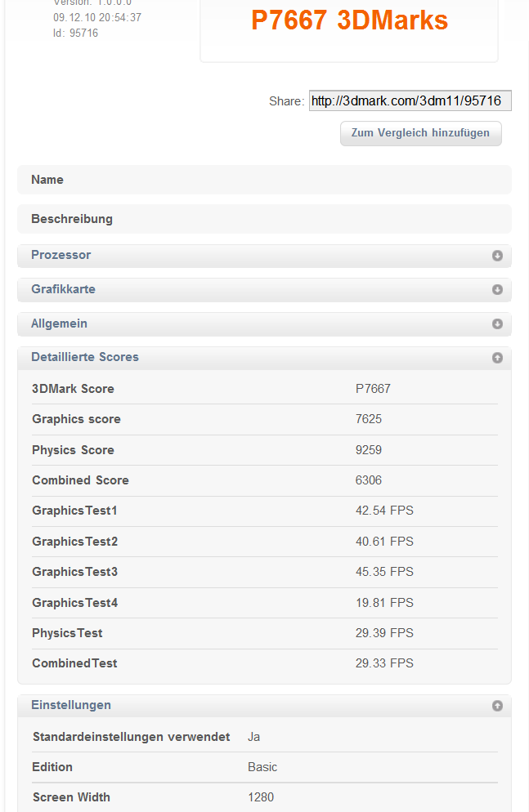Screen dimensions: 529x812
Task: Open the Prozessor section header
Action: click(x=264, y=256)
